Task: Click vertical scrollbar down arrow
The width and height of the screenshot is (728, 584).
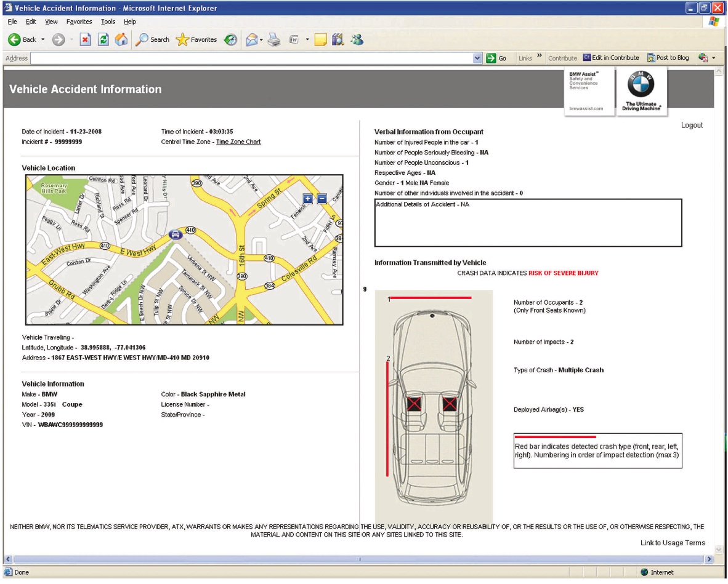Action: point(719,549)
